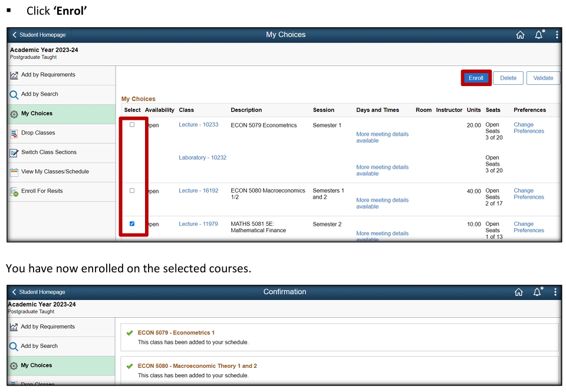The height and width of the screenshot is (392, 566).
Task: Untick the checkbox for MATHS 5081 Mathematical Finance
Action: point(132,224)
